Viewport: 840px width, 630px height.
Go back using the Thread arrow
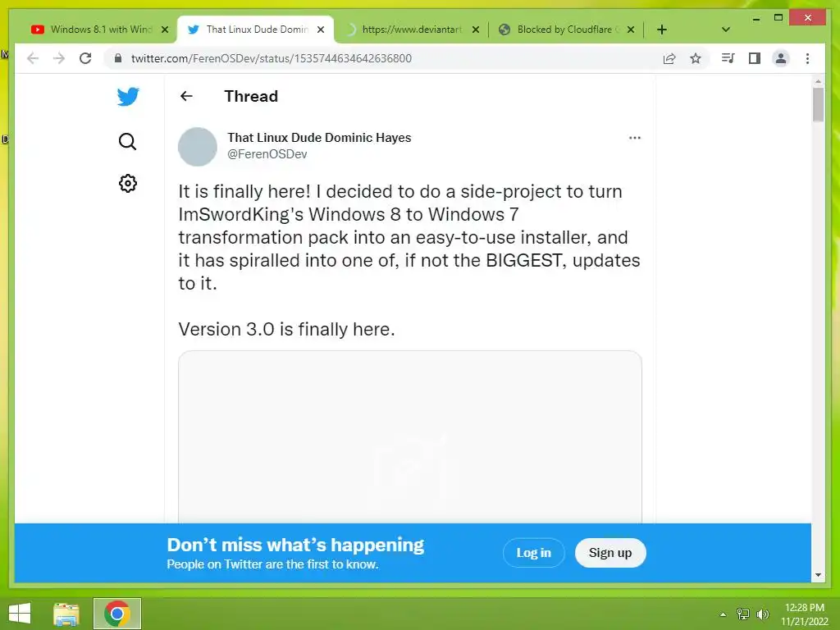point(186,96)
